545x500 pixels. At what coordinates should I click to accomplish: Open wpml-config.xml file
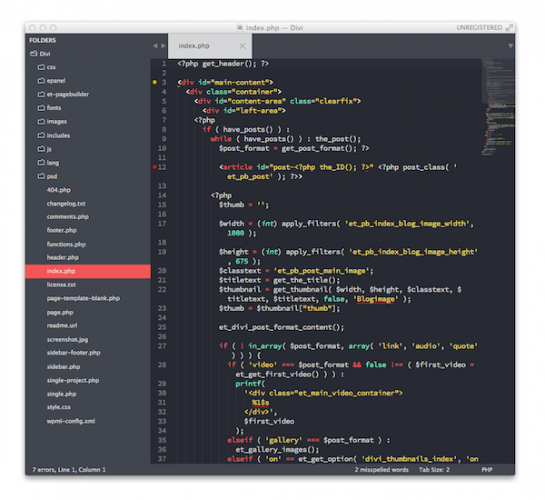(71, 421)
